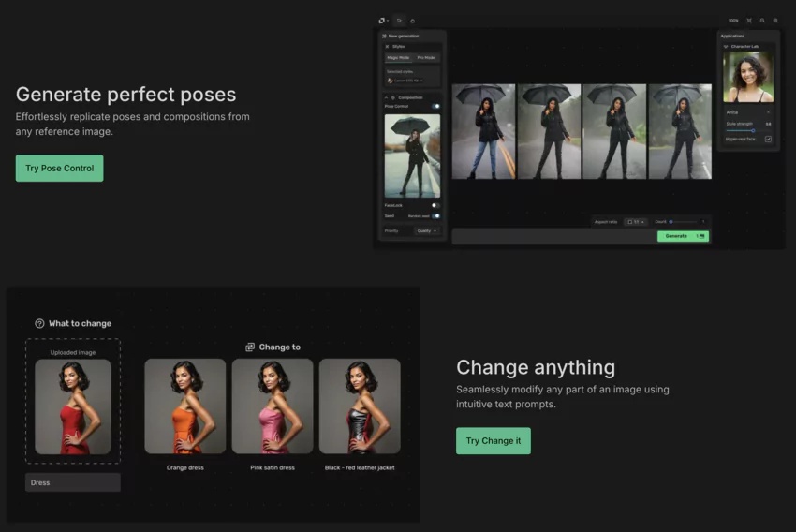
Task: Click the fit-to-screen icon beside 100%
Action: (x=749, y=21)
